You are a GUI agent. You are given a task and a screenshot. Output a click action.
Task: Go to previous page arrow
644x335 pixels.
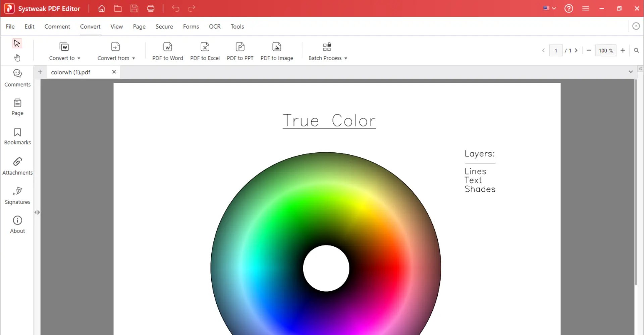tap(543, 50)
